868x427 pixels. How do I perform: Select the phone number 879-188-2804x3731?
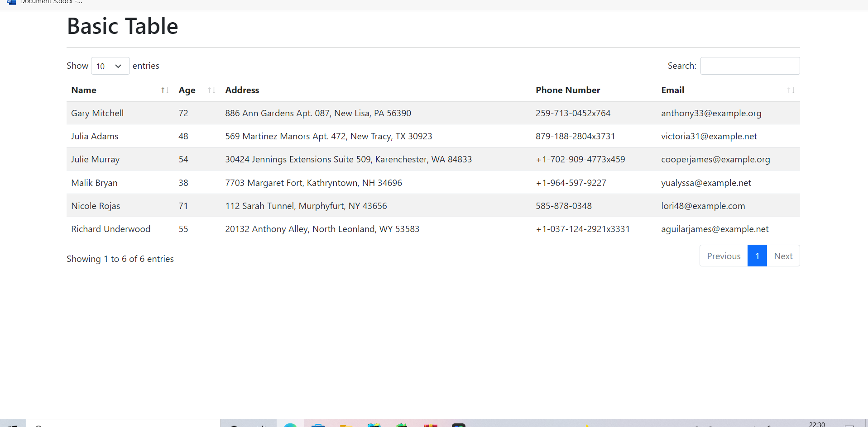pyautogui.click(x=575, y=136)
